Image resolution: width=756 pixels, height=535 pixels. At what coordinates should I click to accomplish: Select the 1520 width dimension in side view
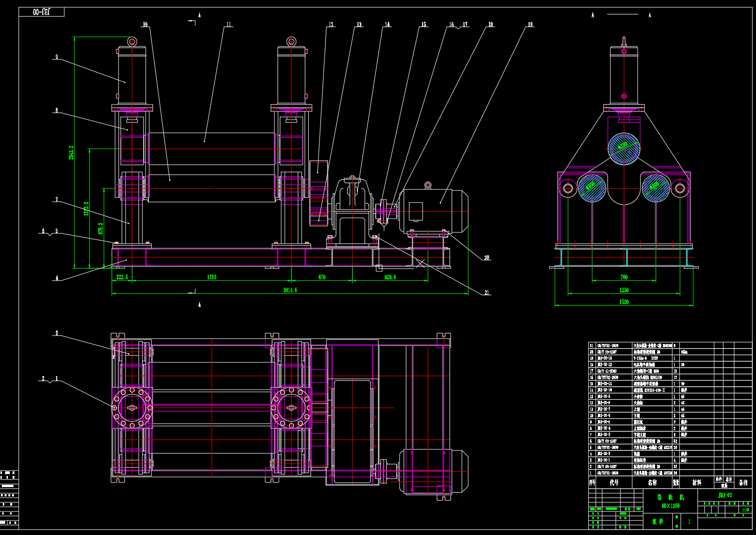(x=623, y=302)
